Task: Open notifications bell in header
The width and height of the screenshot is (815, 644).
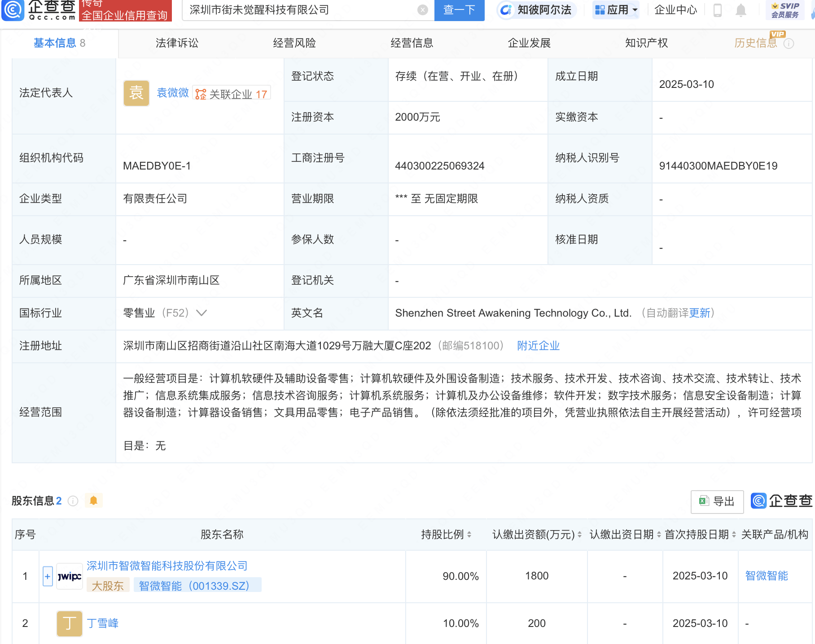Action: 741,10
